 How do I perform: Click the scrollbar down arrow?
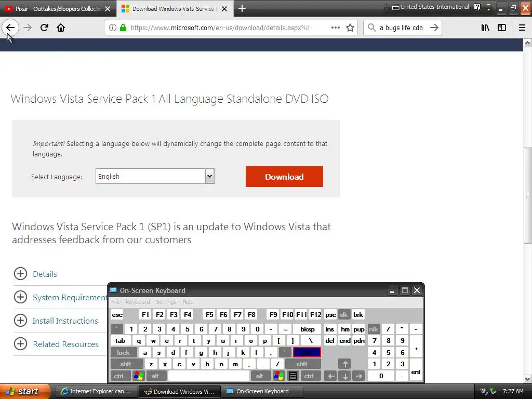(527, 379)
